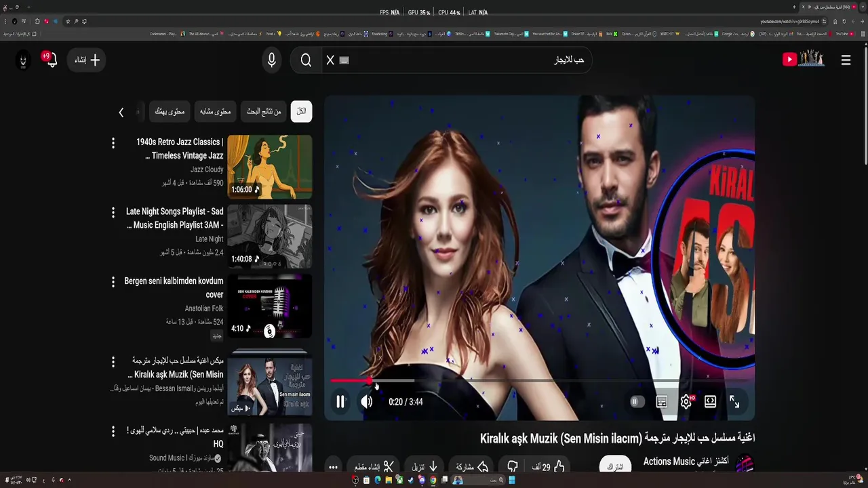This screenshot has width=868, height=488.
Task: Click the Anatolian Folk channel name
Action: click(204, 308)
